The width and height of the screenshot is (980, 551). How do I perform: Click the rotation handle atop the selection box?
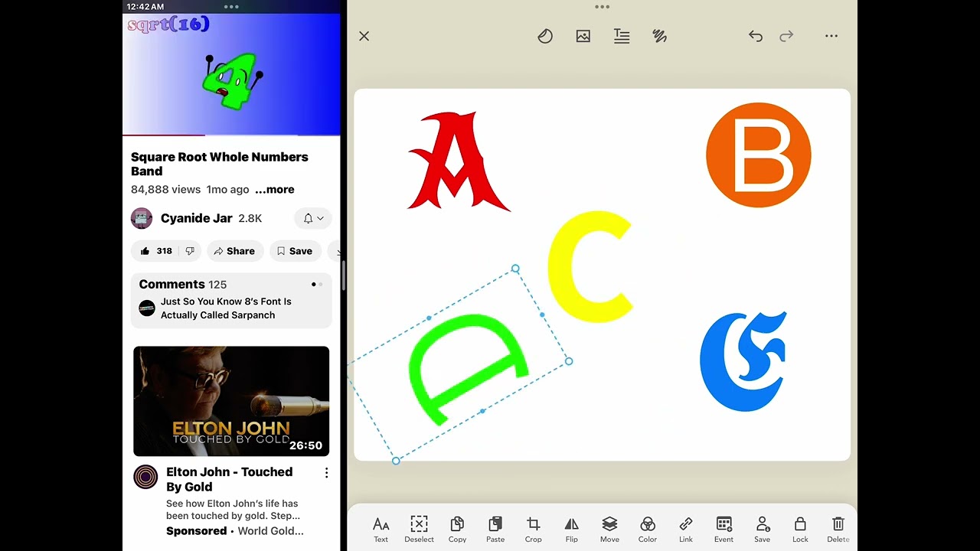515,269
